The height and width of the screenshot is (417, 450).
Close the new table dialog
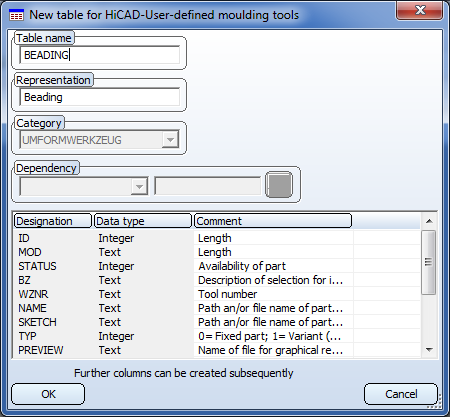(419, 10)
